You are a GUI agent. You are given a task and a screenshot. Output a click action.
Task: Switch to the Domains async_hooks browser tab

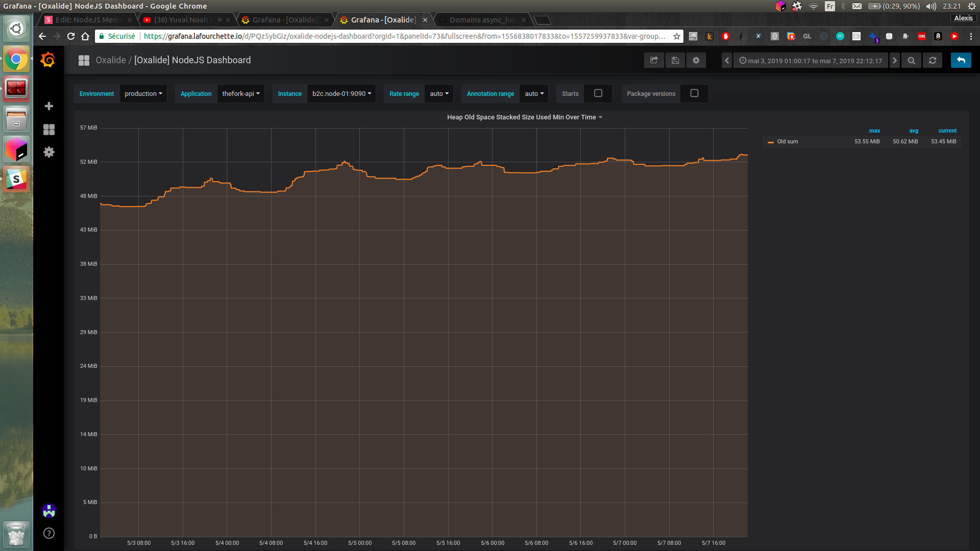481,20
